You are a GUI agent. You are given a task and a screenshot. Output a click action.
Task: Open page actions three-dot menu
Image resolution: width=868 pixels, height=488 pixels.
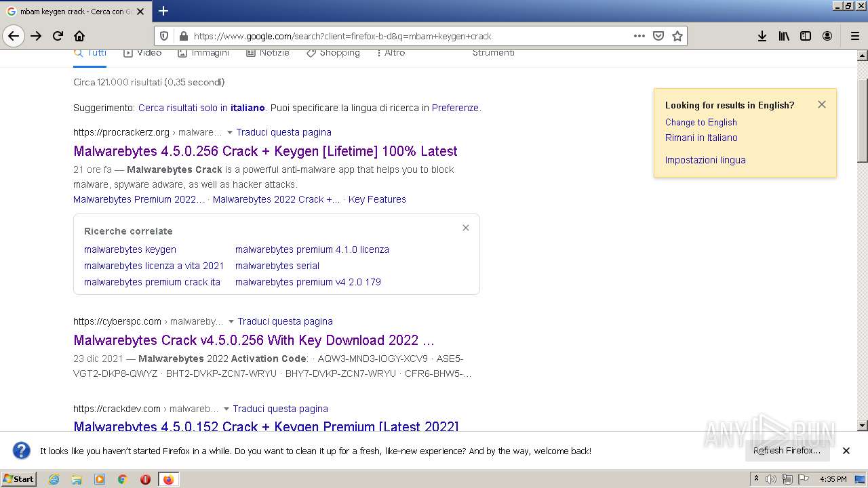[x=639, y=36]
